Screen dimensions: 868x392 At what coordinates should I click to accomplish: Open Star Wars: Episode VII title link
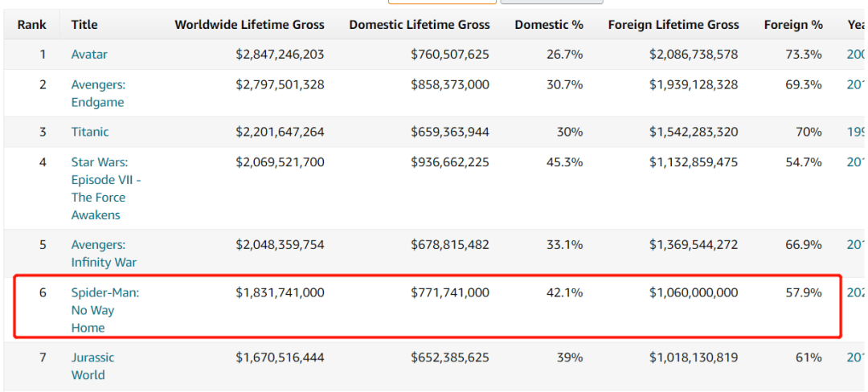(x=106, y=189)
